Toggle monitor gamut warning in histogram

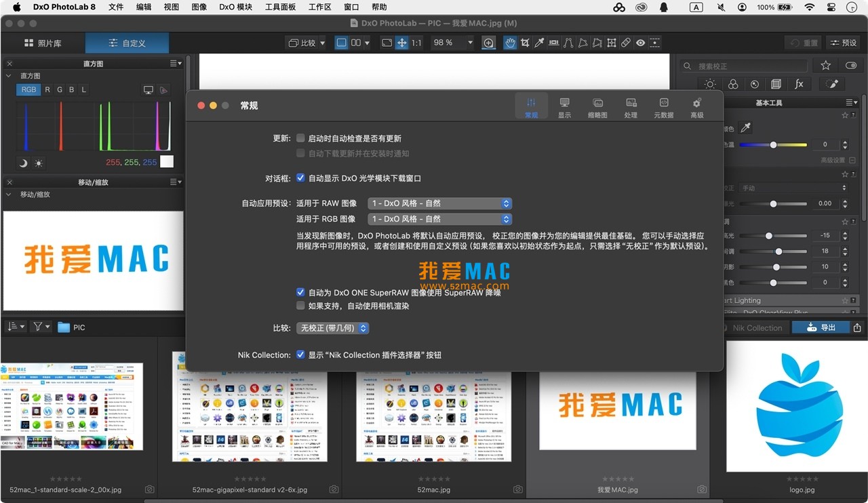pos(148,89)
